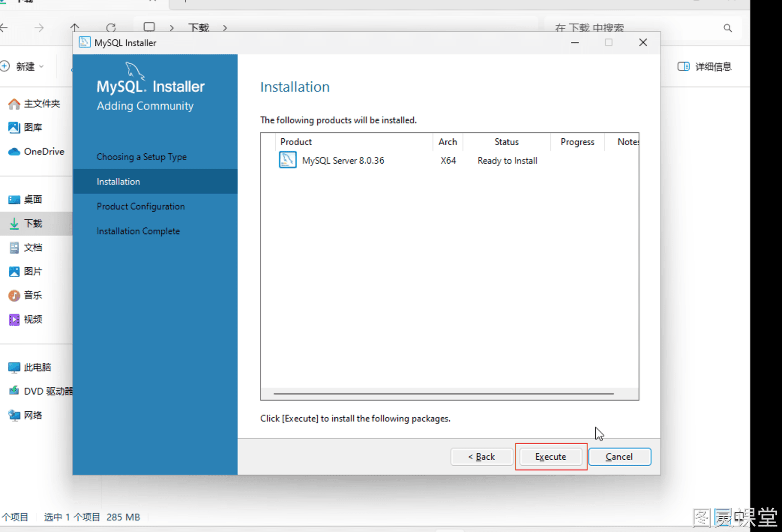This screenshot has width=782, height=532.
Task: Cancel the MySQL Installer setup
Action: 619,457
